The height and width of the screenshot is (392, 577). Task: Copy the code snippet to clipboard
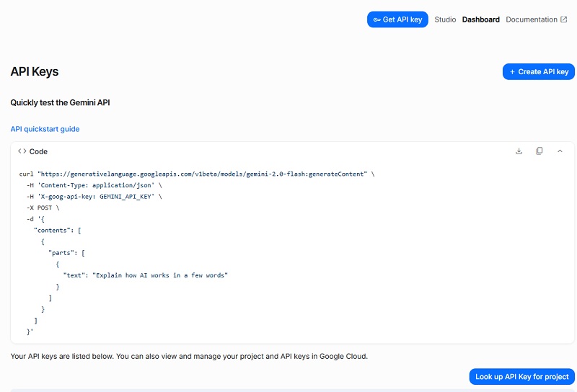[x=539, y=151]
